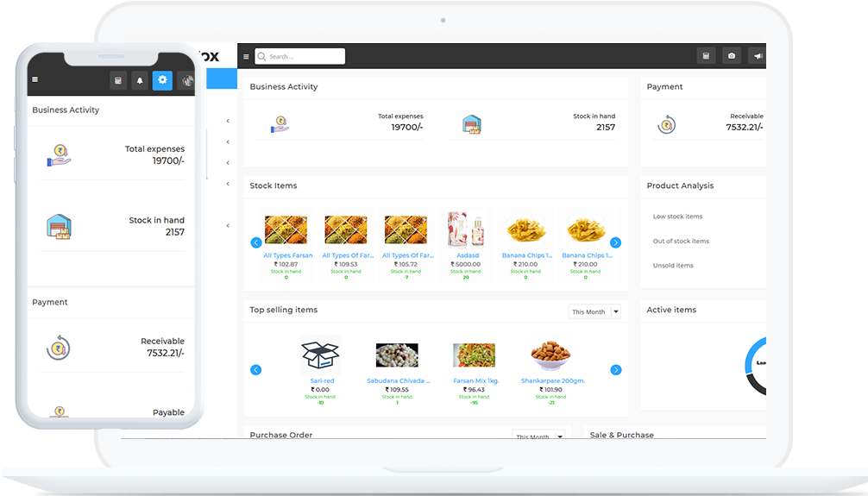The height and width of the screenshot is (496, 868).
Task: Open the Sabudana Chivada product link
Action: [397, 380]
